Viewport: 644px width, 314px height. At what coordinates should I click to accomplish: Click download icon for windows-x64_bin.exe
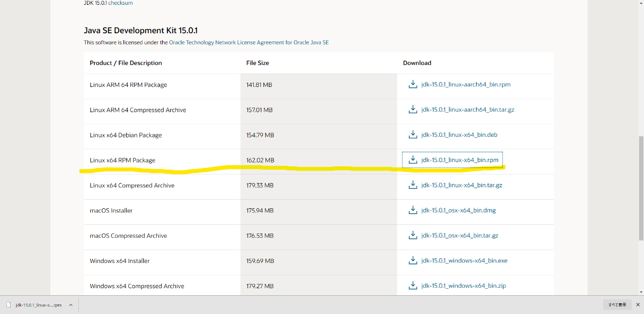click(x=413, y=260)
